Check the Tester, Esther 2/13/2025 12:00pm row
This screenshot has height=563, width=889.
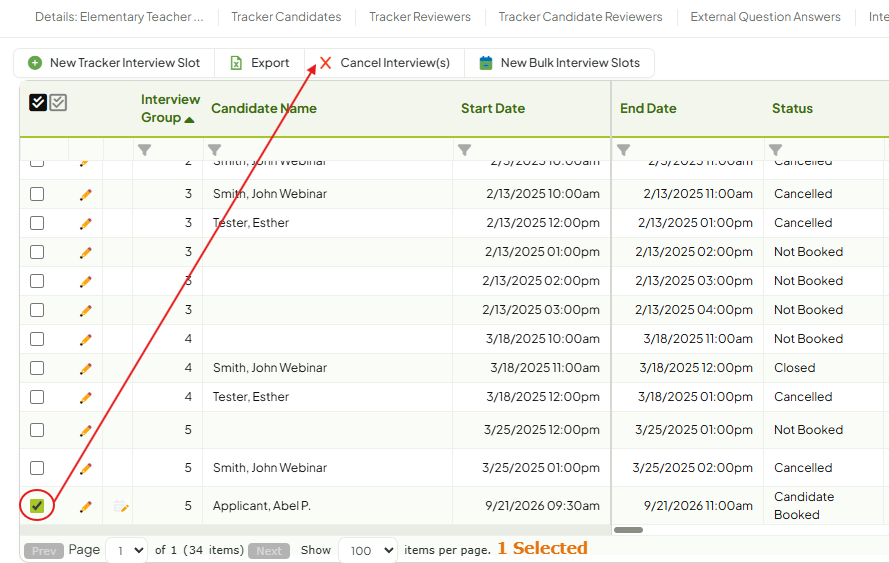pyautogui.click(x=37, y=223)
